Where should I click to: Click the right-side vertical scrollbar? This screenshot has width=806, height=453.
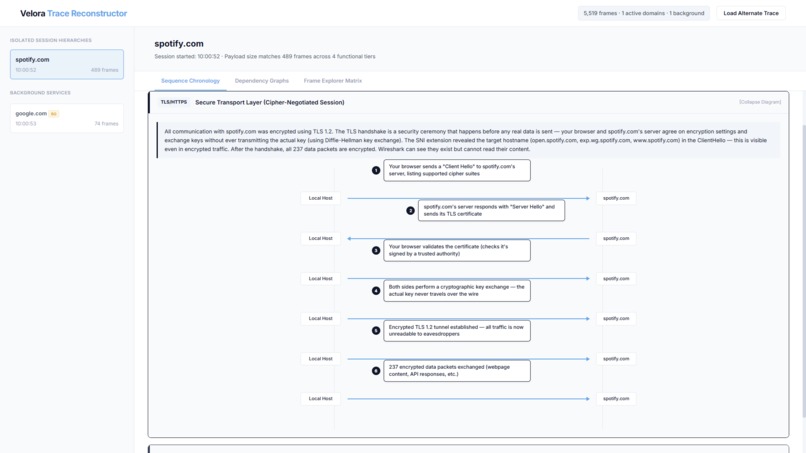click(803, 270)
